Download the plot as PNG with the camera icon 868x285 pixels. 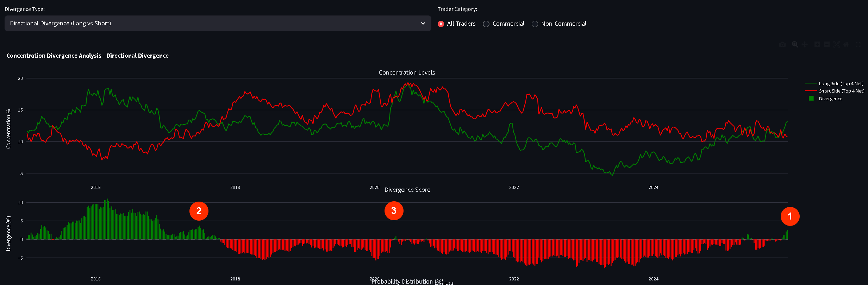coord(782,44)
